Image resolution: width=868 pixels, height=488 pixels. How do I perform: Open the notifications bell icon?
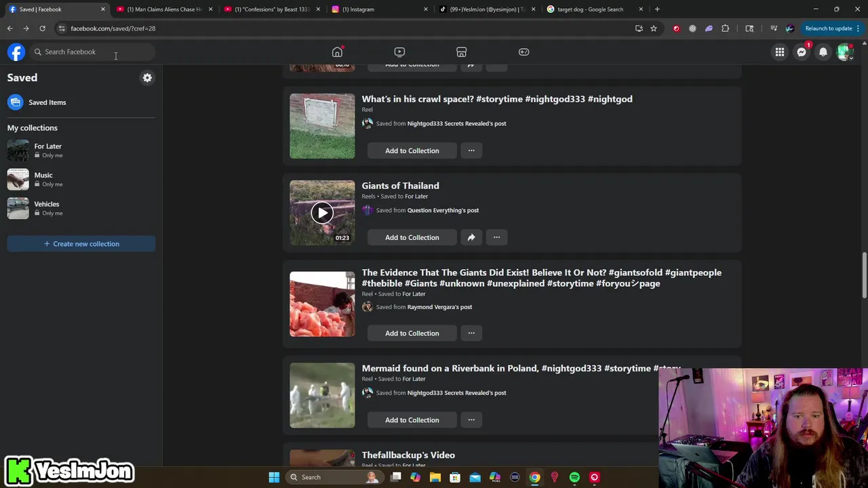pos(823,52)
